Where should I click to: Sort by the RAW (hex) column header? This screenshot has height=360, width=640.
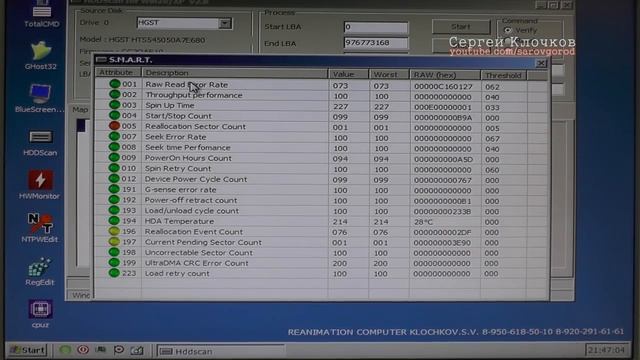click(445, 75)
